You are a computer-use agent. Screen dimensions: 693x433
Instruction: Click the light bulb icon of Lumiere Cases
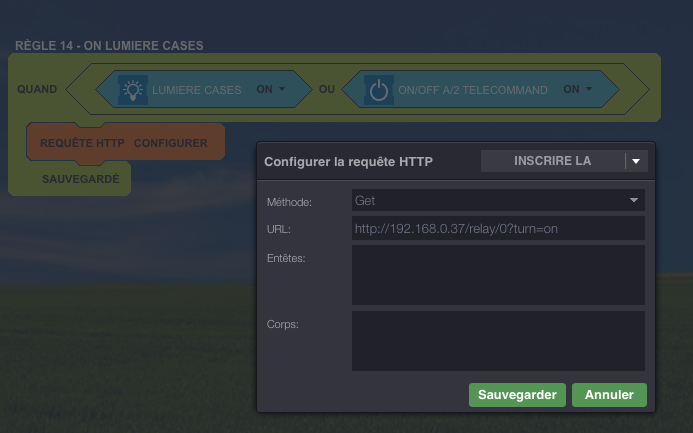click(x=133, y=90)
